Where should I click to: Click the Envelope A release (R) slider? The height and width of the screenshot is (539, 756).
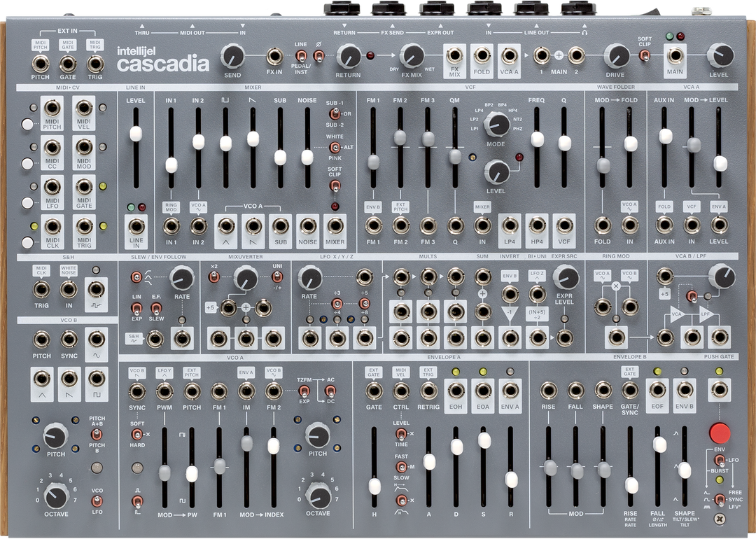tap(511, 479)
